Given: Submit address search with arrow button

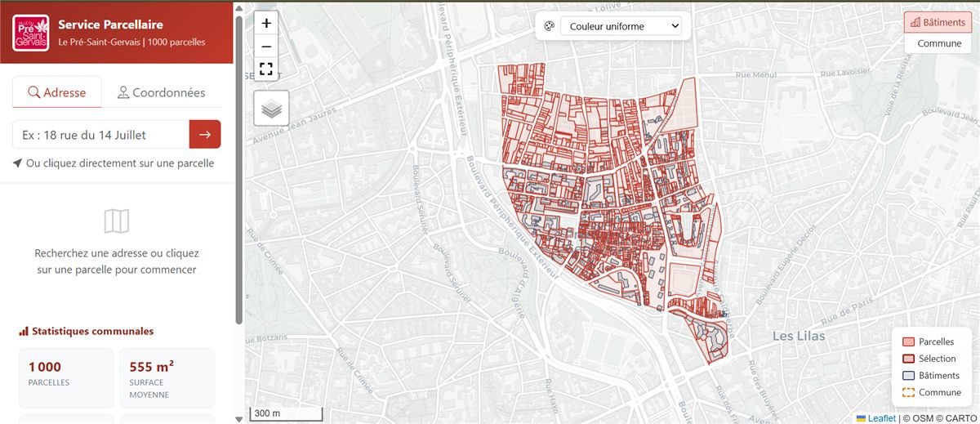Looking at the screenshot, I should [205, 134].
